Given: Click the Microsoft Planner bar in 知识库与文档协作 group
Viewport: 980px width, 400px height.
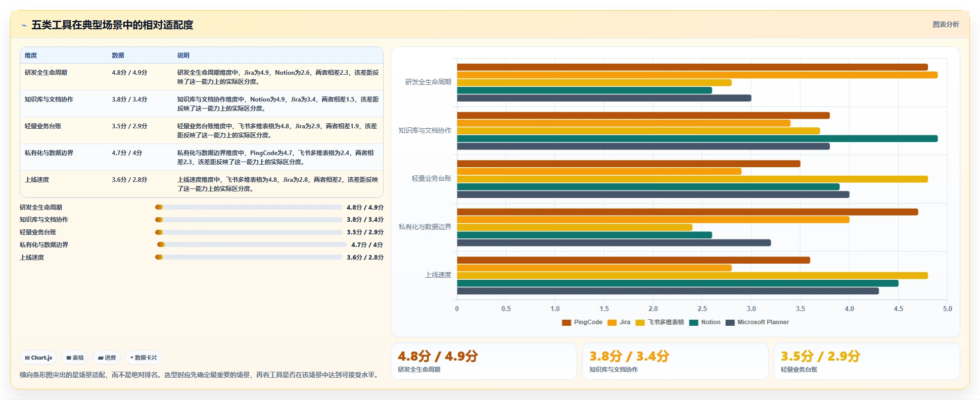Looking at the screenshot, I should pos(643,146).
